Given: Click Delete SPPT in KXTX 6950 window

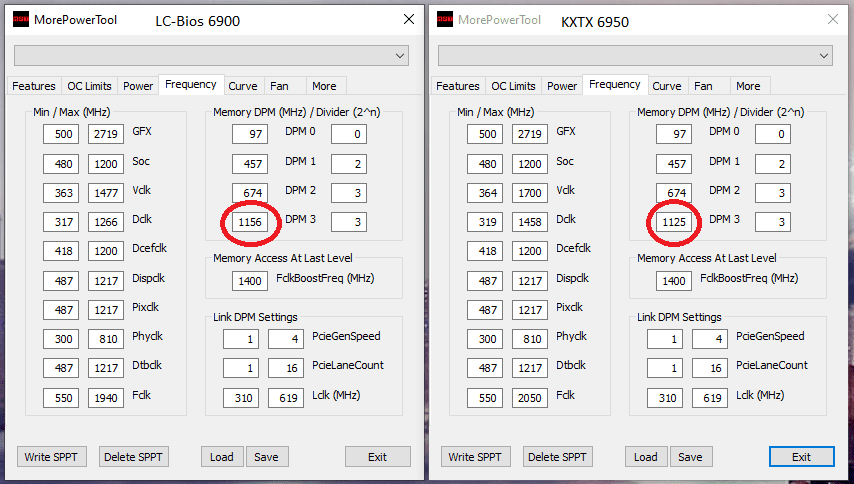Looking at the screenshot, I should coord(557,457).
